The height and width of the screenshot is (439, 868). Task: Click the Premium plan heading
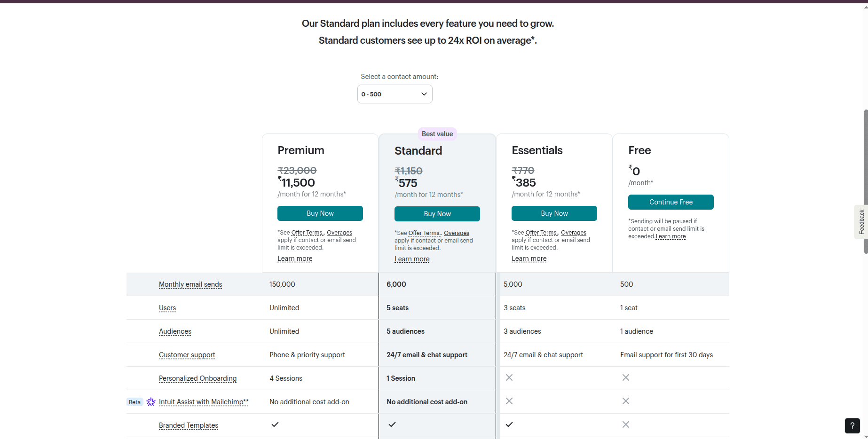(x=301, y=150)
